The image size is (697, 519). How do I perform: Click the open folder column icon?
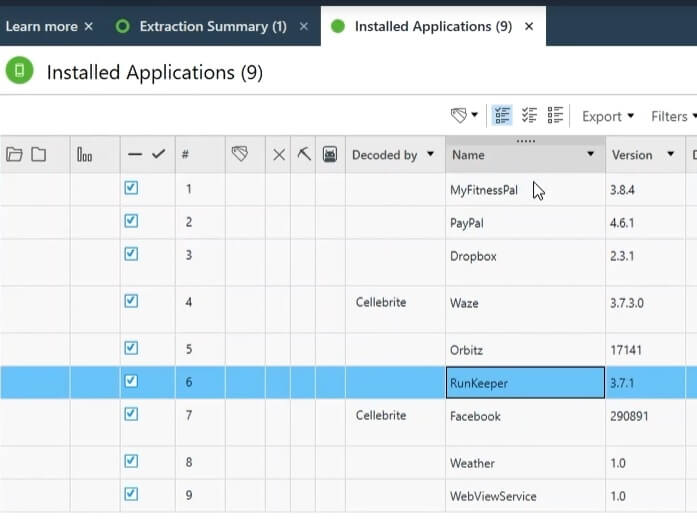tap(14, 154)
